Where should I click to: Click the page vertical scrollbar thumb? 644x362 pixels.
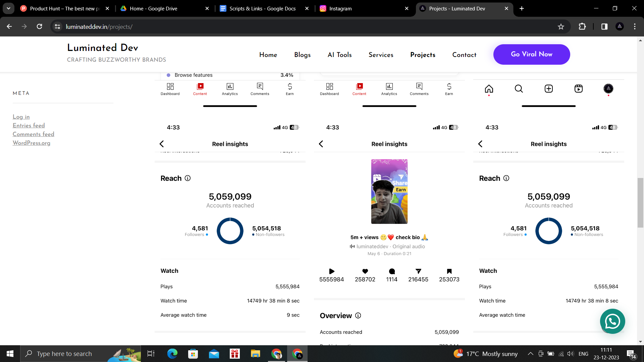click(x=640, y=203)
